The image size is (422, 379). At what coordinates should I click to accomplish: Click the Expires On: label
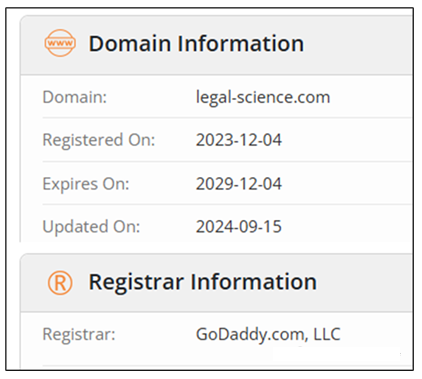tap(86, 184)
